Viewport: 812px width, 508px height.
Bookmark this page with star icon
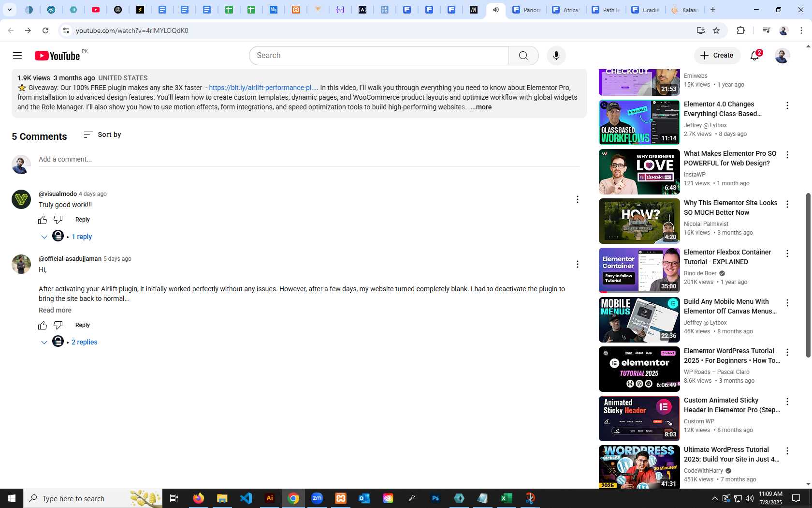point(716,30)
